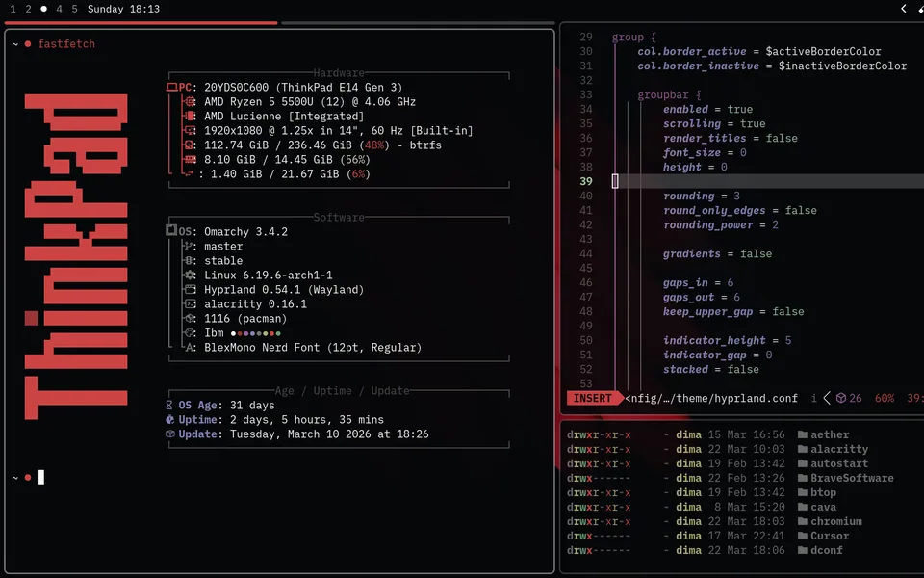
Task: Click the cava directory name
Action: click(x=823, y=507)
